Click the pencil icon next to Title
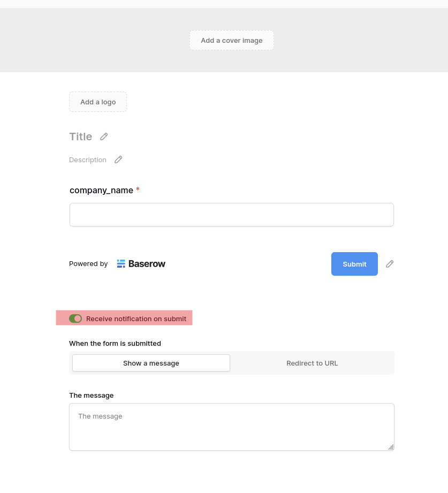 pyautogui.click(x=104, y=136)
